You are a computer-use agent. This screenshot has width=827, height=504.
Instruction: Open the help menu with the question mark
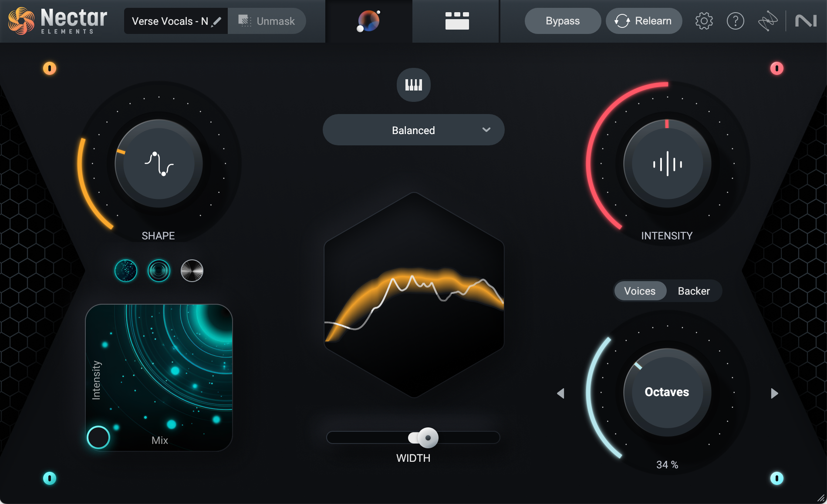click(735, 20)
